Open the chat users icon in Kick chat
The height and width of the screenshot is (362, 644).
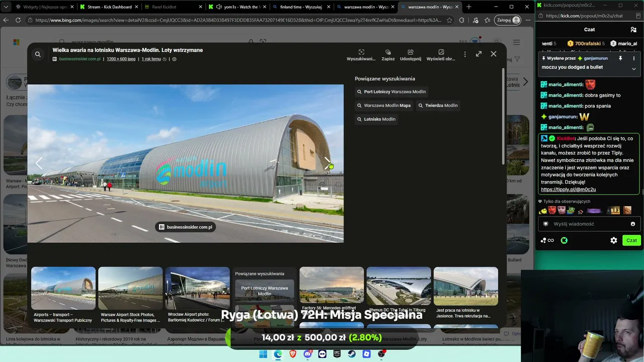coord(633,30)
